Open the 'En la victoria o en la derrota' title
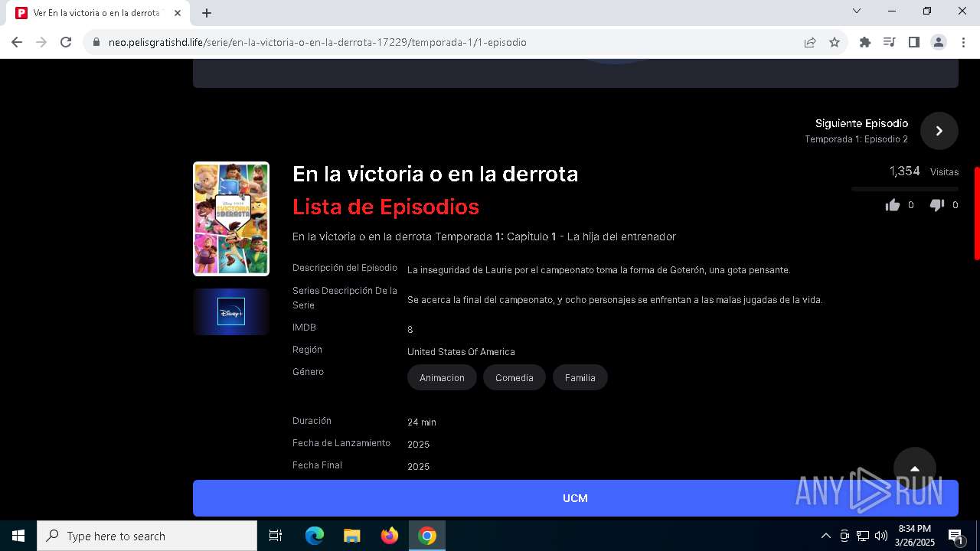This screenshot has width=980, height=551. click(x=435, y=174)
